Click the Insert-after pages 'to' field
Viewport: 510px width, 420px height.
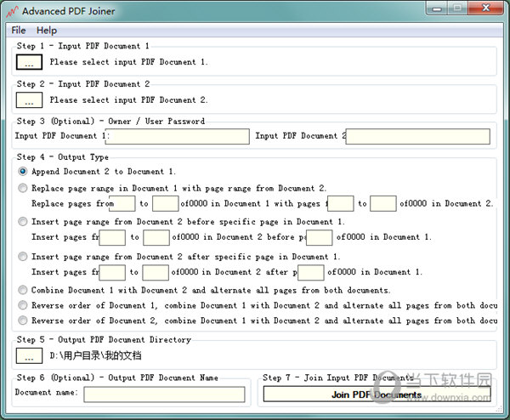(156, 273)
